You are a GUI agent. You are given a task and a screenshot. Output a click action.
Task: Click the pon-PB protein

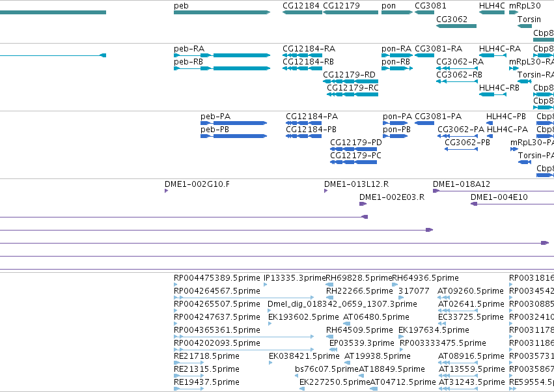tap(395, 136)
